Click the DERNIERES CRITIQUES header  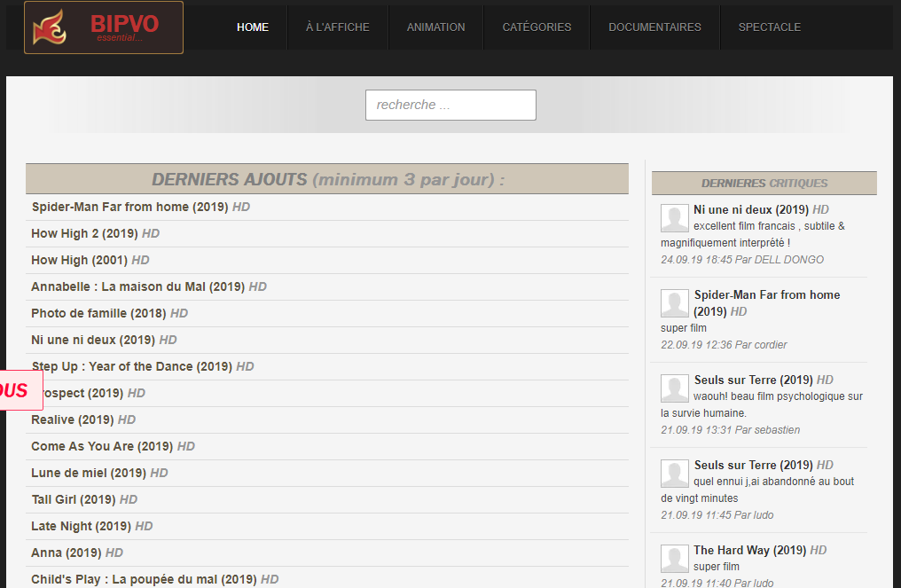coord(764,184)
